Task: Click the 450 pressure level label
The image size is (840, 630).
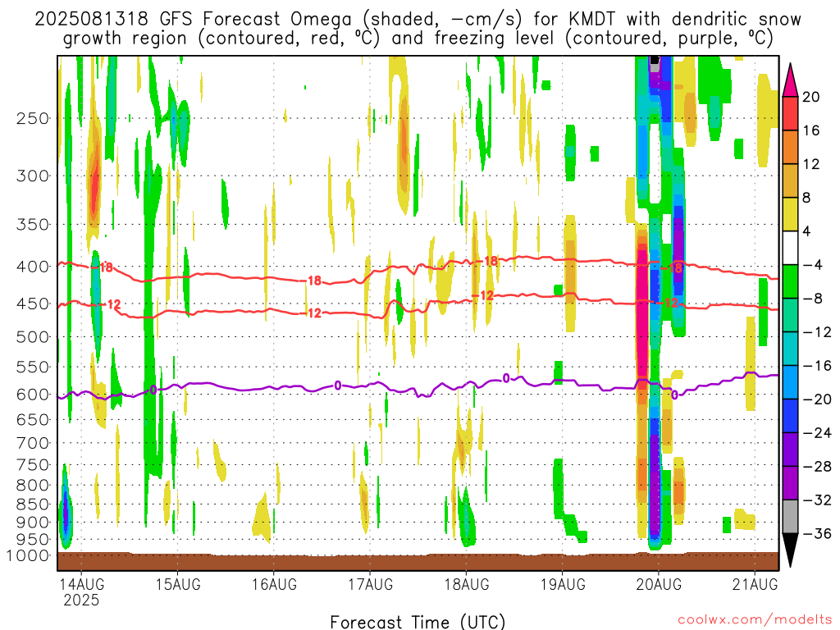Action: [x=33, y=304]
